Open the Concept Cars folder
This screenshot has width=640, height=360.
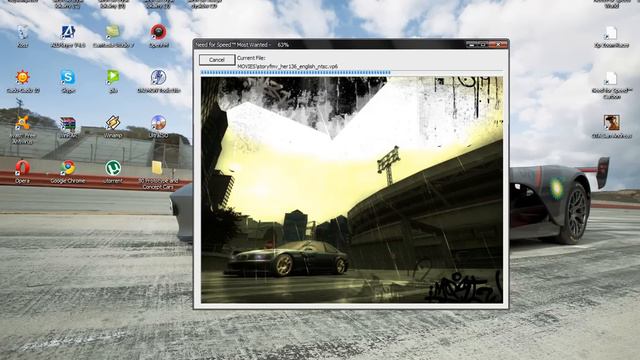coord(158,175)
